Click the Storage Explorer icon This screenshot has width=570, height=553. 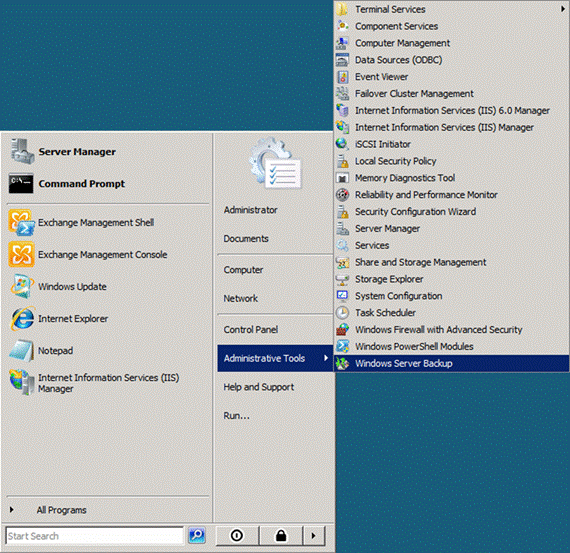(x=342, y=279)
